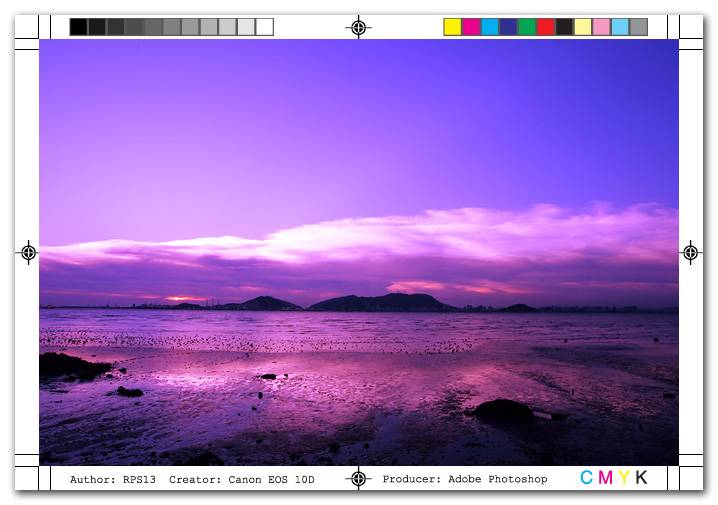Click the "Author: RPS13" text
The height and width of the screenshot is (505, 718).
[113, 479]
